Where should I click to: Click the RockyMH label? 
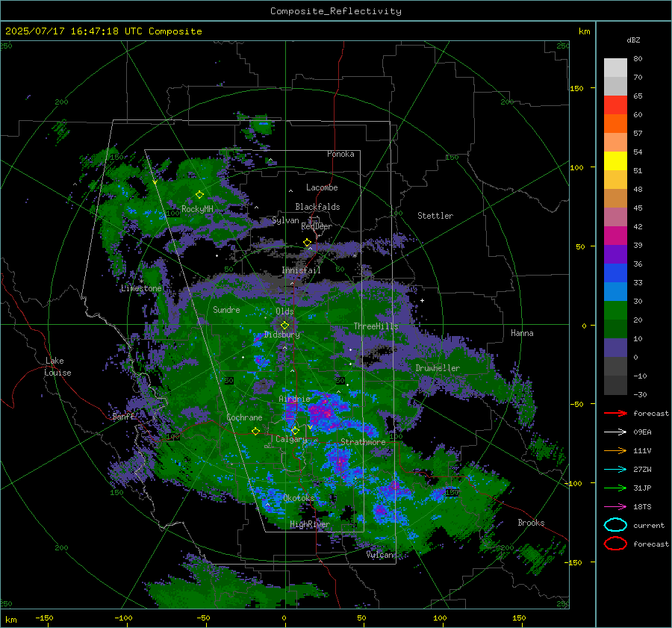197,209
